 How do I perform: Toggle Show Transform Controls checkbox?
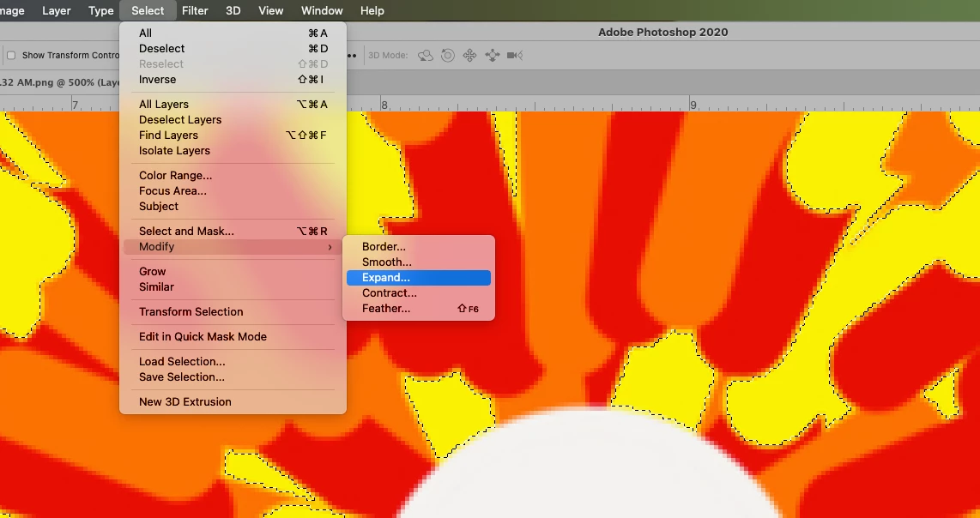[x=10, y=56]
